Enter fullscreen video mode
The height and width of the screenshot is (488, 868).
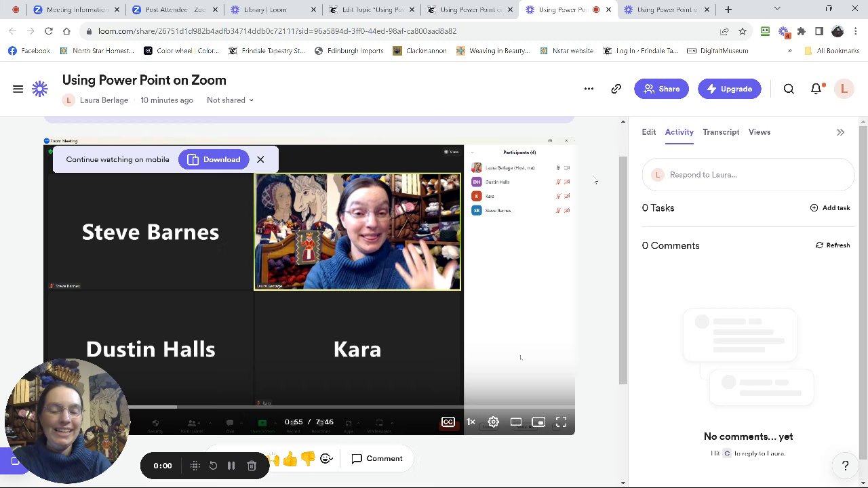tap(561, 422)
